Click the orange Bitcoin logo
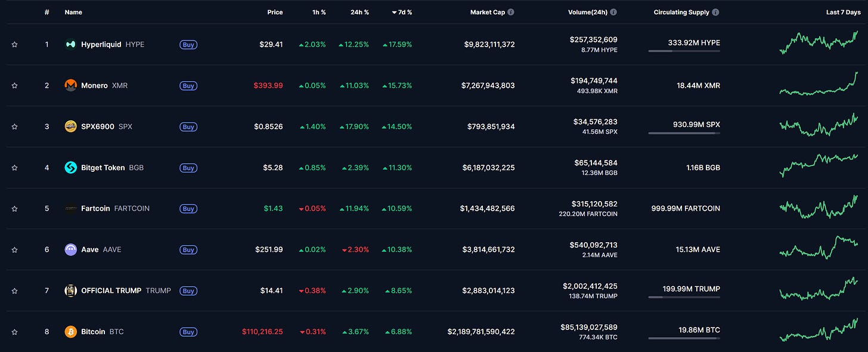 [x=70, y=332]
